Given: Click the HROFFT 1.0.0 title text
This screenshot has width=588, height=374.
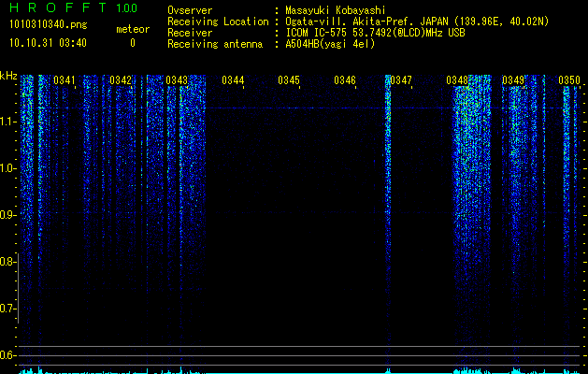Looking at the screenshot, I should click(x=73, y=7).
